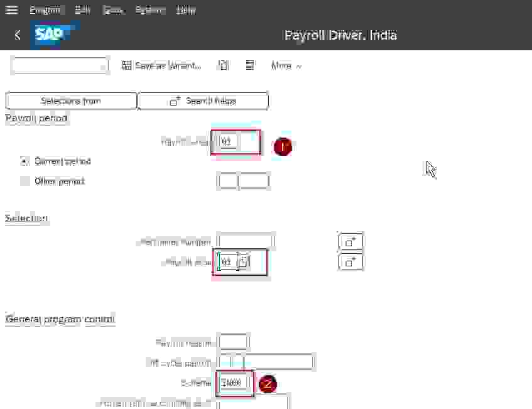Open the navigation hamburger menu

click(11, 9)
